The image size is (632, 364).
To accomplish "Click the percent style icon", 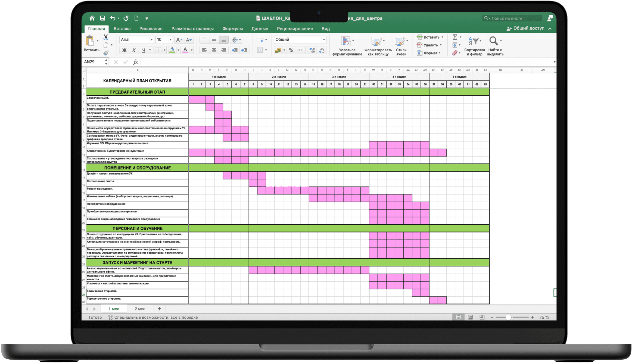I will (x=291, y=50).
